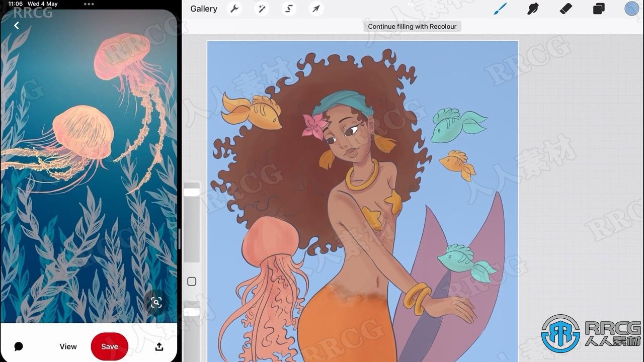Open the blue colour picker circle
The height and width of the screenshot is (362, 644).
[631, 9]
